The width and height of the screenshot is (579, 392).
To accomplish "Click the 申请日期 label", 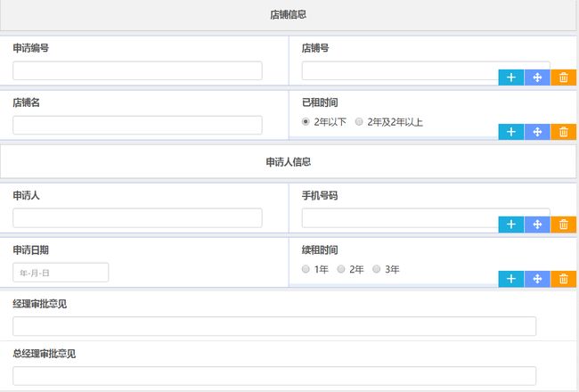I will [x=30, y=250].
